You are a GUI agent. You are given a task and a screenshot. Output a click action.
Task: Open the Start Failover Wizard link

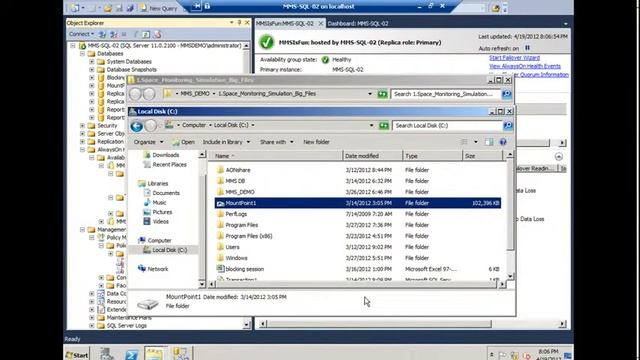(x=514, y=58)
